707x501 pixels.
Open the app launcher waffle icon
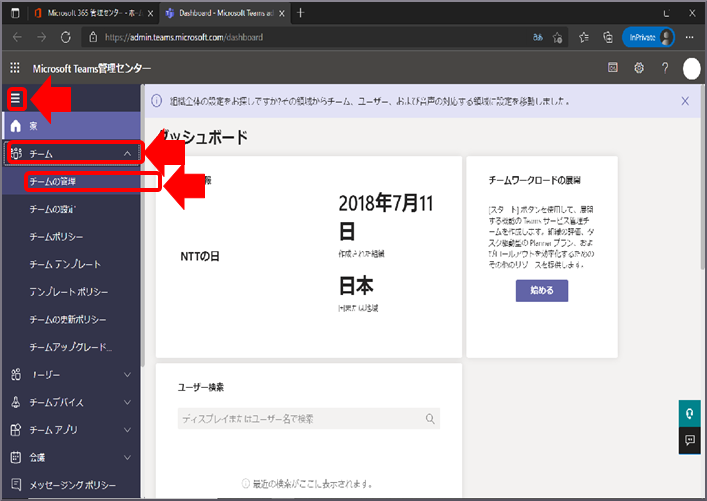[15, 68]
